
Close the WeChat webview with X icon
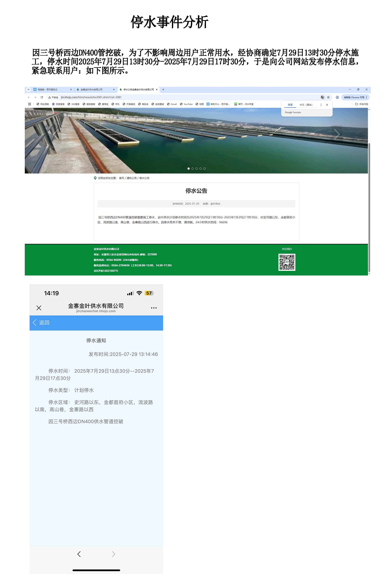pos(39,308)
